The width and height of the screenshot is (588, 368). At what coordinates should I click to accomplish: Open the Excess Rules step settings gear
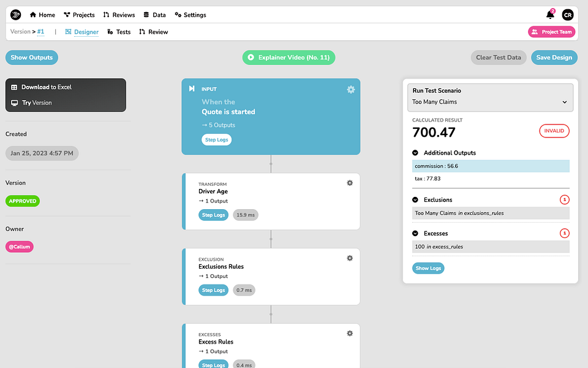(350, 333)
